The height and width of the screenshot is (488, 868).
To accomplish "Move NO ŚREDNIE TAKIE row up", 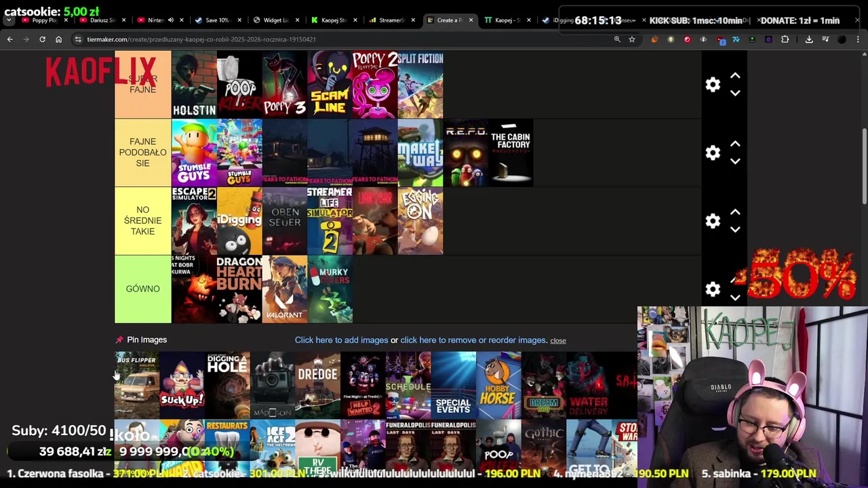I will click(x=735, y=212).
